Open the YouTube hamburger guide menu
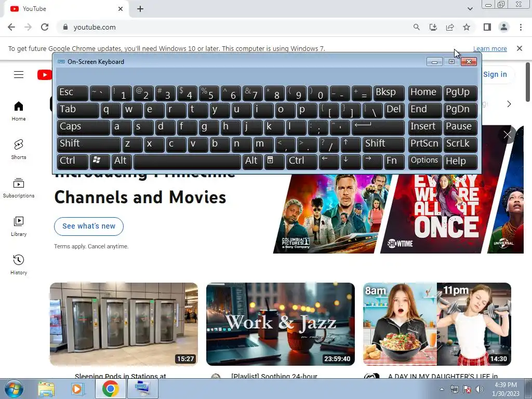532x399 pixels. coord(19,75)
